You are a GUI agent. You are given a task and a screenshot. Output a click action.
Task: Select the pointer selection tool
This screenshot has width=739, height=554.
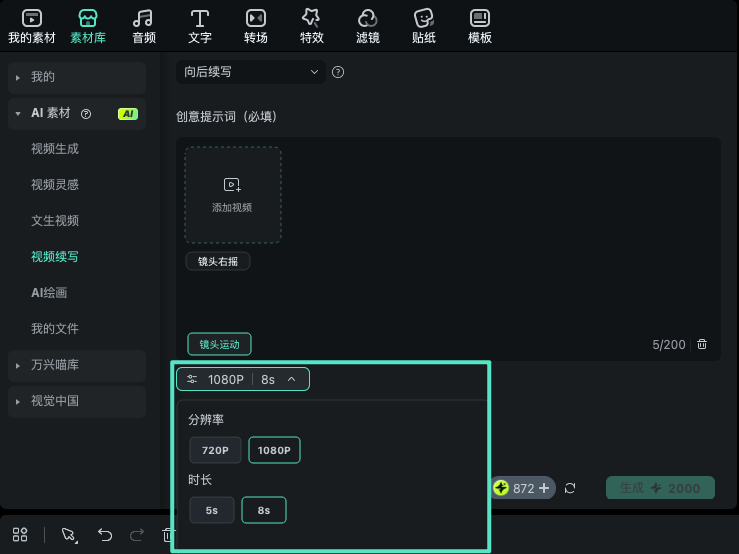pyautogui.click(x=69, y=535)
